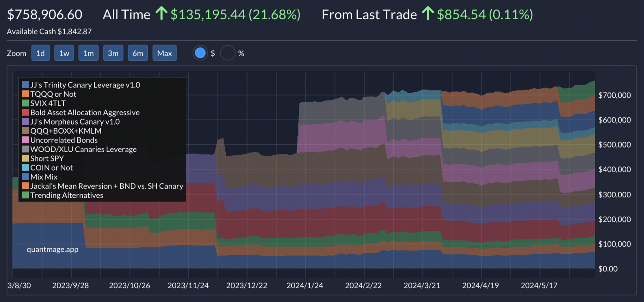644x302 pixels.
Task: Click the WOOD/XLU Canaries Leverage swatch
Action: click(x=26, y=149)
